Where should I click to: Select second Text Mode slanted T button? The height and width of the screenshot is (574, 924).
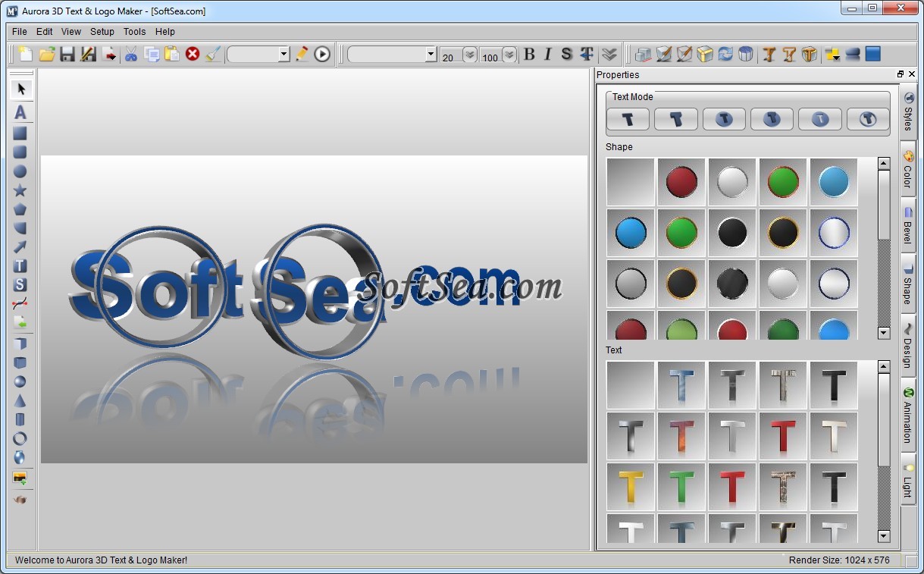(x=676, y=119)
